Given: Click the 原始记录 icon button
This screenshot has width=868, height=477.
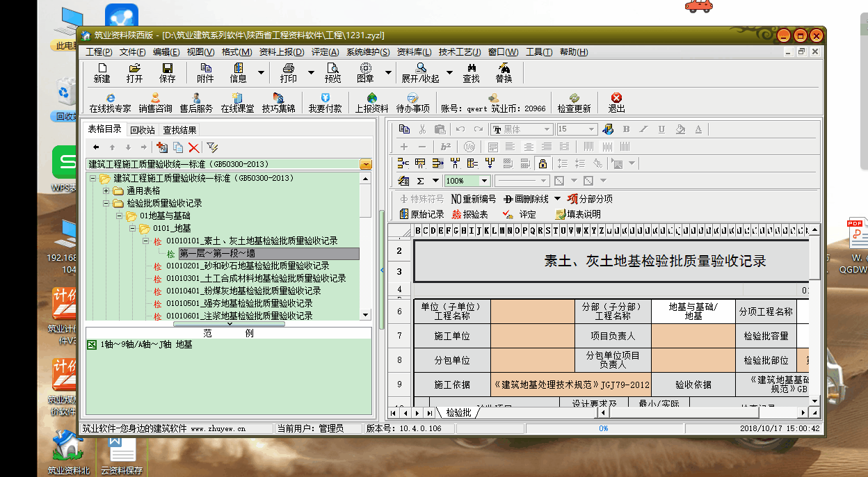Looking at the screenshot, I should [x=422, y=214].
